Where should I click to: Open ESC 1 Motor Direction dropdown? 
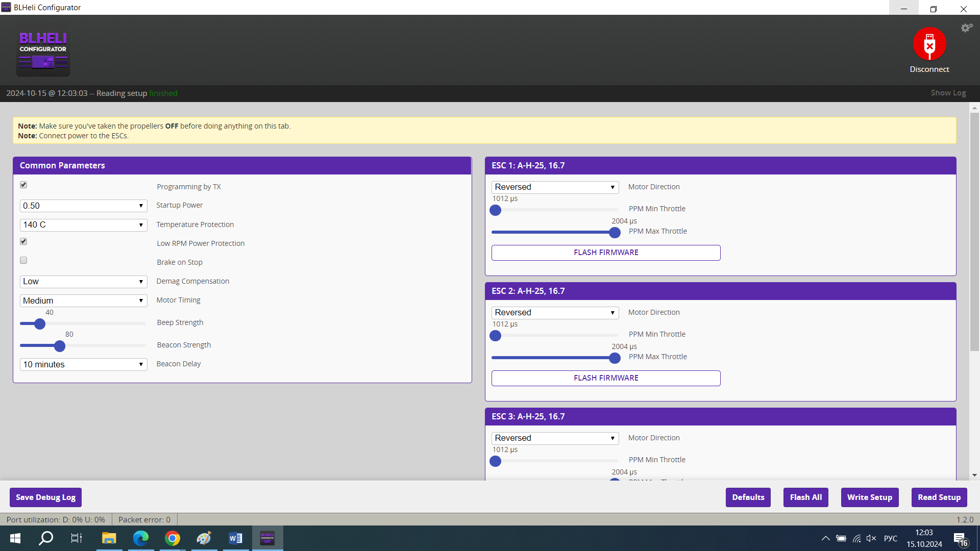(x=555, y=187)
